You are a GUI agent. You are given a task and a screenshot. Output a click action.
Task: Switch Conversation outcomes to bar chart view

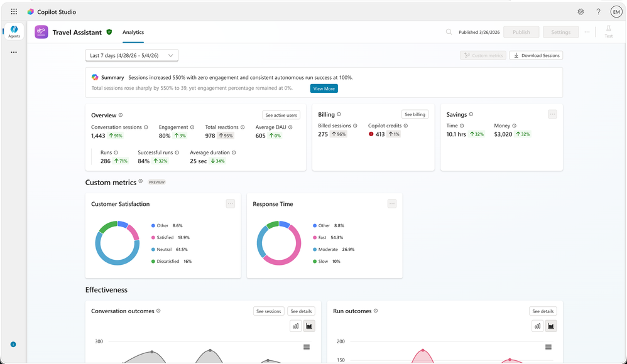(x=295, y=326)
